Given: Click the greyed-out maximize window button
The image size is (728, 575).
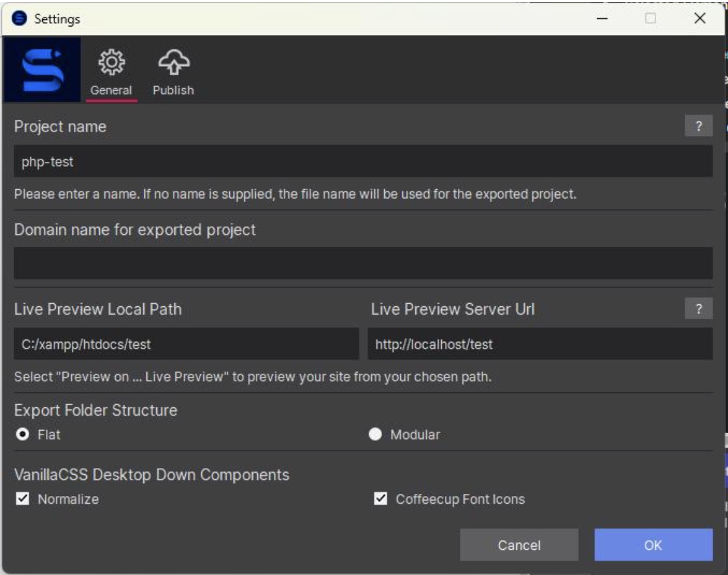Looking at the screenshot, I should [x=651, y=19].
